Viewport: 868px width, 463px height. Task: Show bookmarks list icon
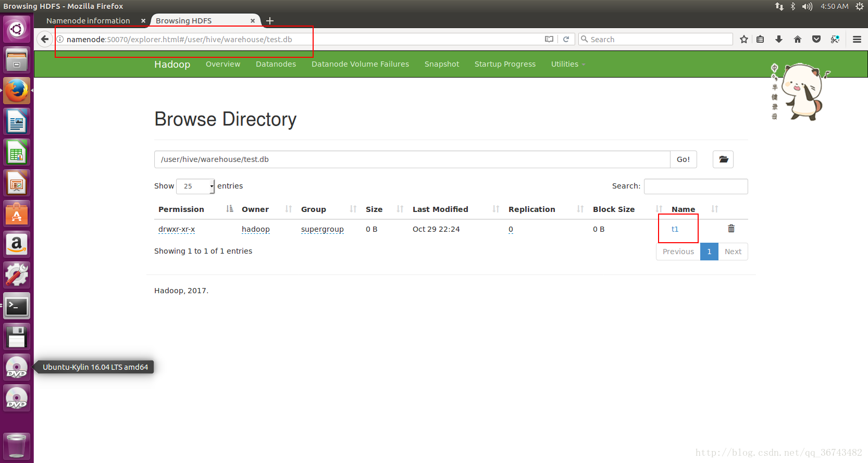pyautogui.click(x=761, y=39)
